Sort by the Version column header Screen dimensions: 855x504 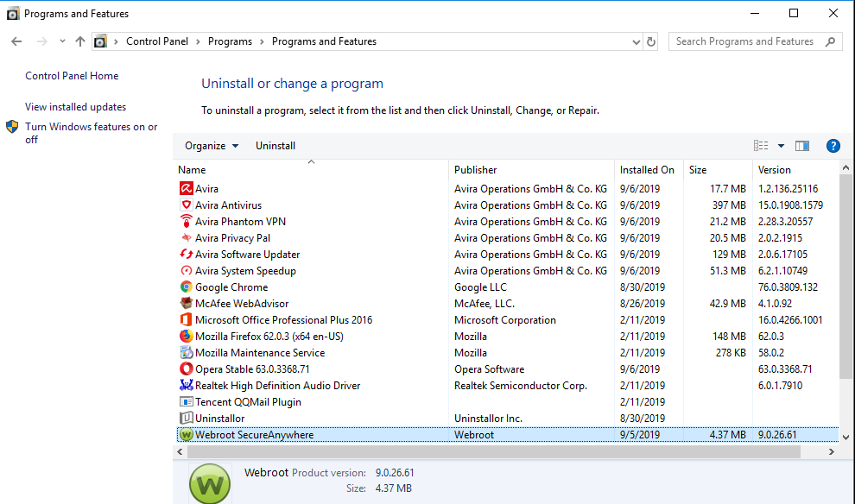[795, 169]
